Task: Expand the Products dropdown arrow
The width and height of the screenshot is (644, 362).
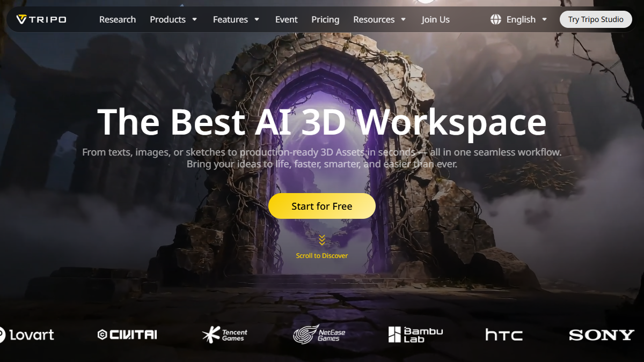Action: [194, 19]
